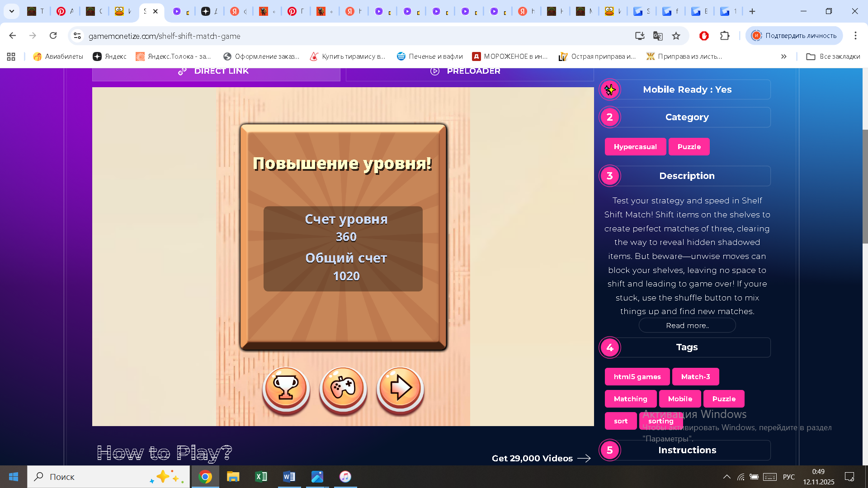Viewport: 868px width, 488px height.
Task: Select the Match-3 tag
Action: [695, 376]
